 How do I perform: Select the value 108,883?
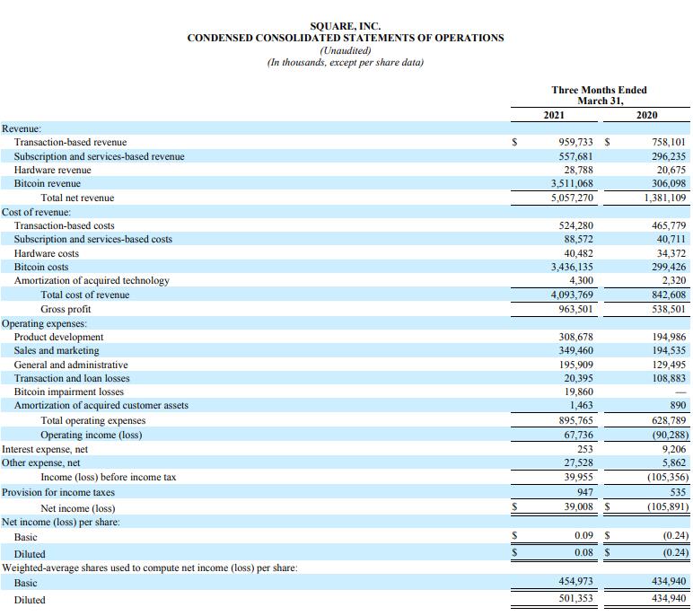669,378
